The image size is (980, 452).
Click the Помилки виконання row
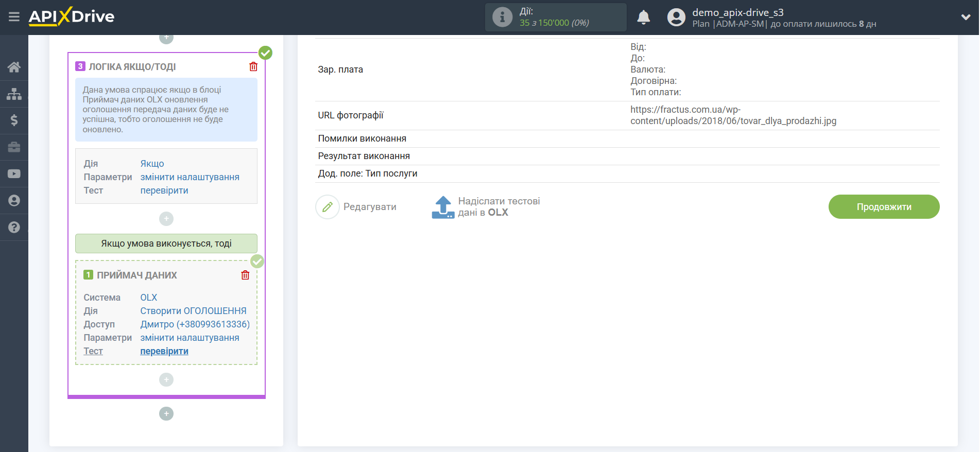(x=627, y=138)
